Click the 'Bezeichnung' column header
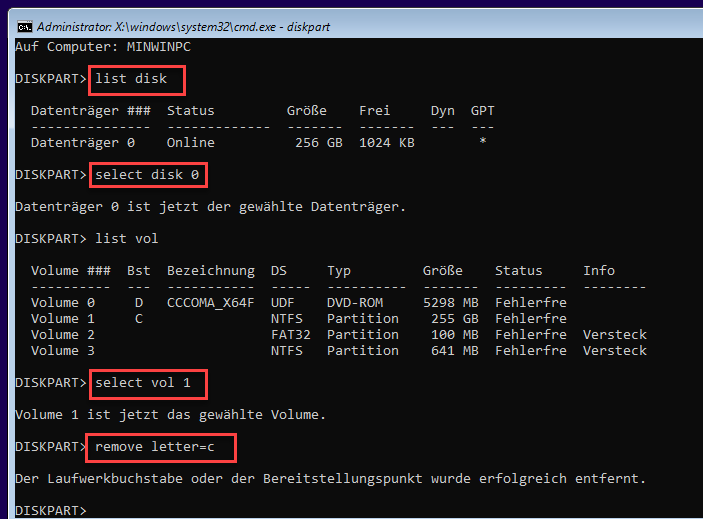 (211, 271)
